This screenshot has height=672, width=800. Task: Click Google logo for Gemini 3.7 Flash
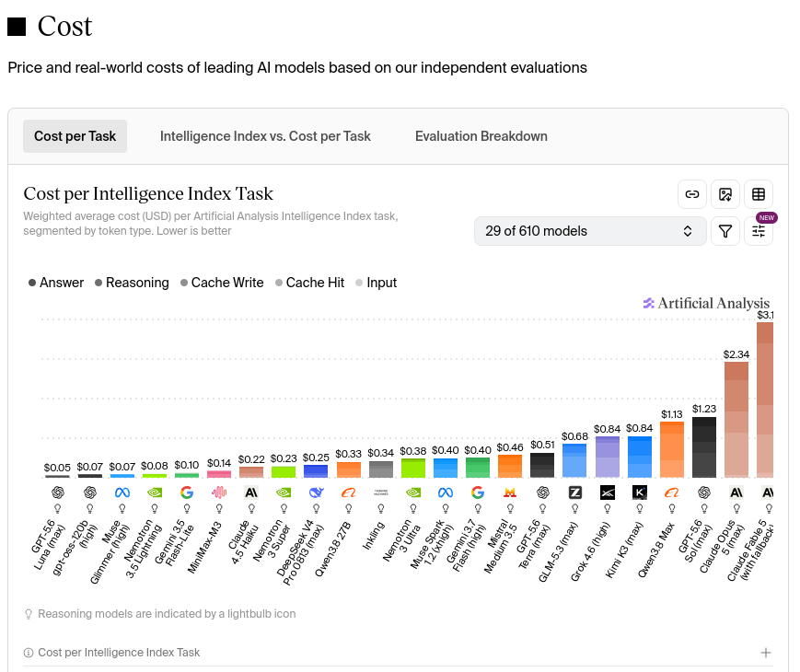tap(478, 492)
